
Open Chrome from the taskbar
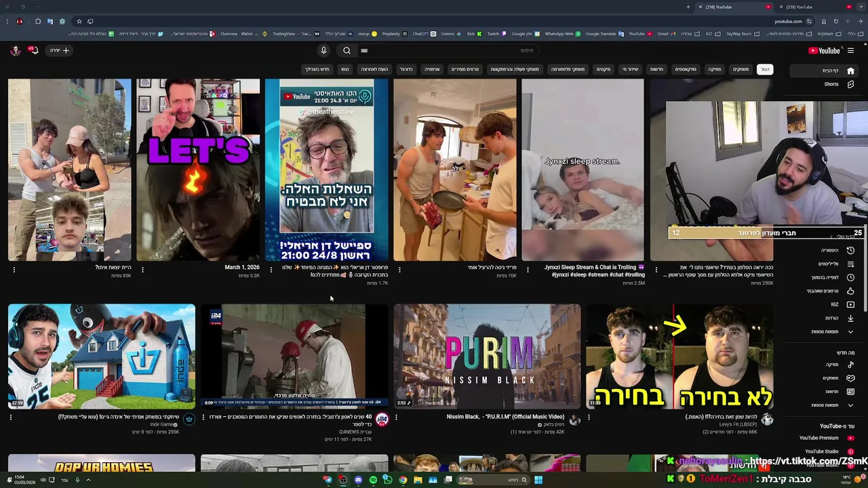403,480
